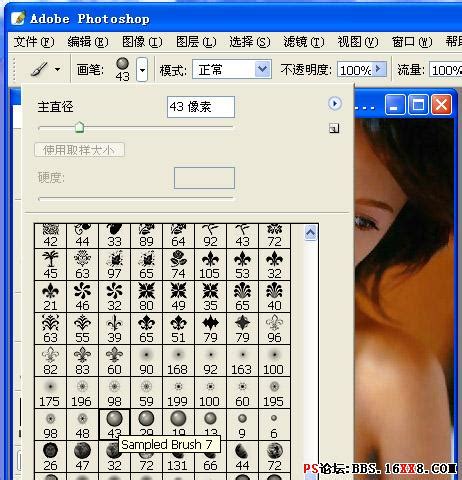The image size is (462, 480).
Task: Open the blend mode dropdown showing 正常
Action: point(232,69)
